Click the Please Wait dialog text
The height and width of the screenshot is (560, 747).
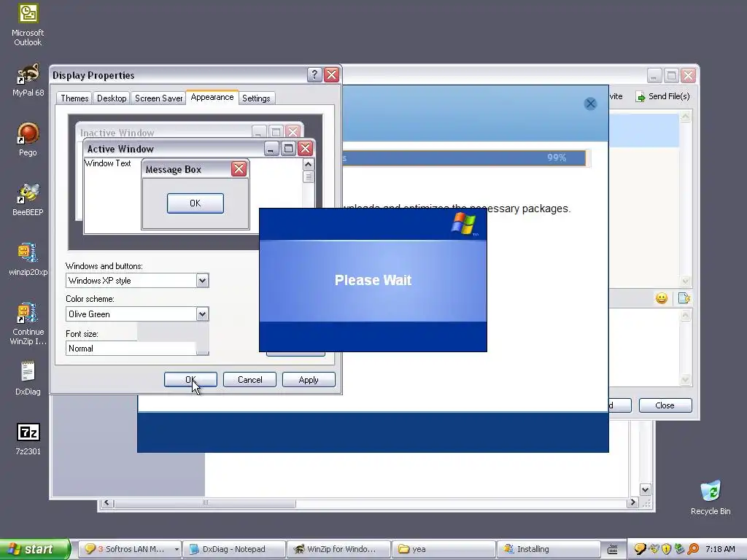[x=373, y=280]
